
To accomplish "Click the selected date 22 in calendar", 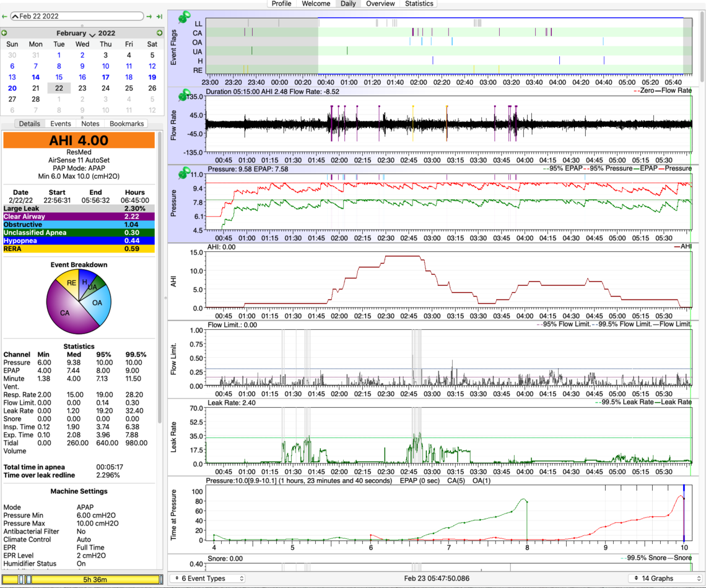I will pyautogui.click(x=59, y=88).
